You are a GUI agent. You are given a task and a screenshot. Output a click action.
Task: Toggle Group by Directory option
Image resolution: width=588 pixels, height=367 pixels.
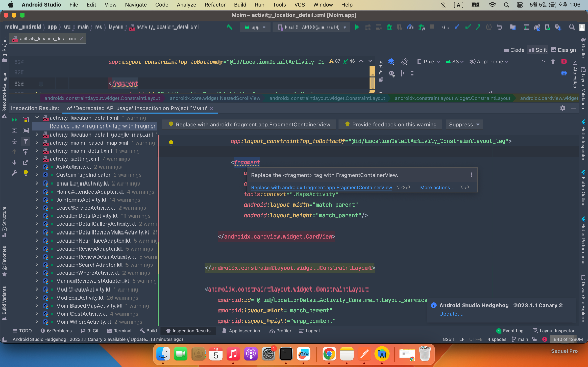(26, 130)
